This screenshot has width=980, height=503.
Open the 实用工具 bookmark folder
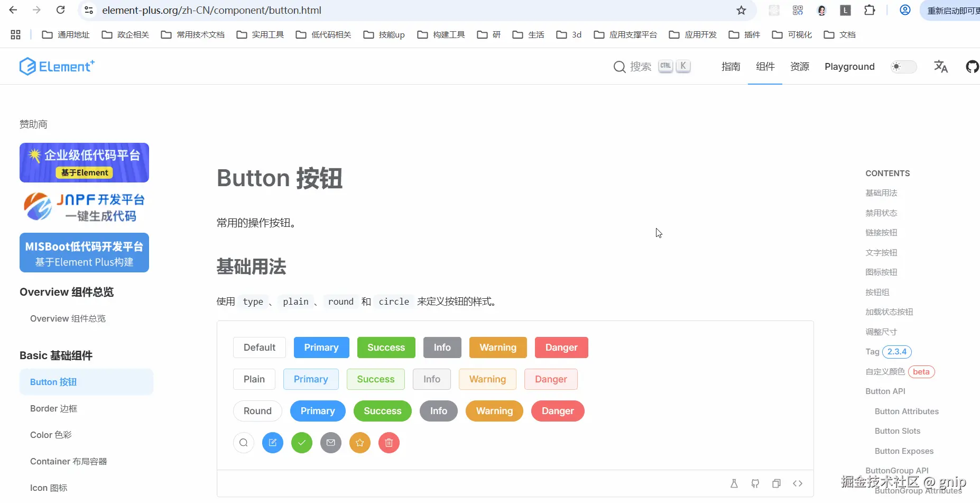[260, 34]
